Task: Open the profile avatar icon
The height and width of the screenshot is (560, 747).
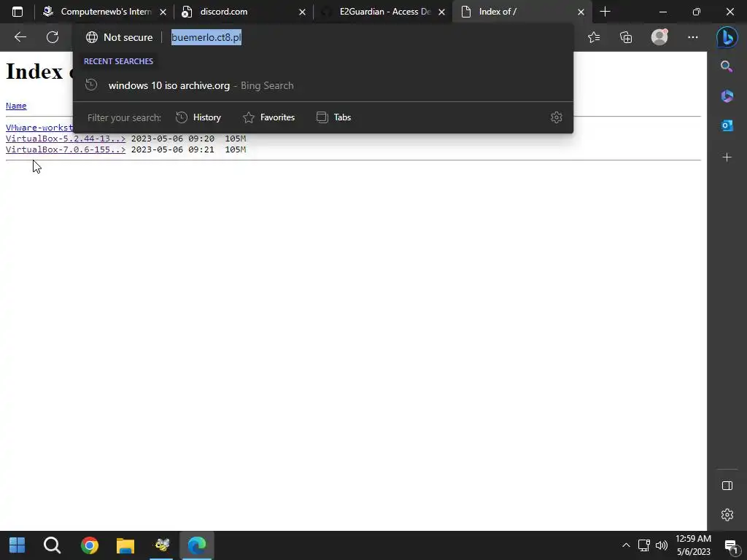Action: [659, 37]
